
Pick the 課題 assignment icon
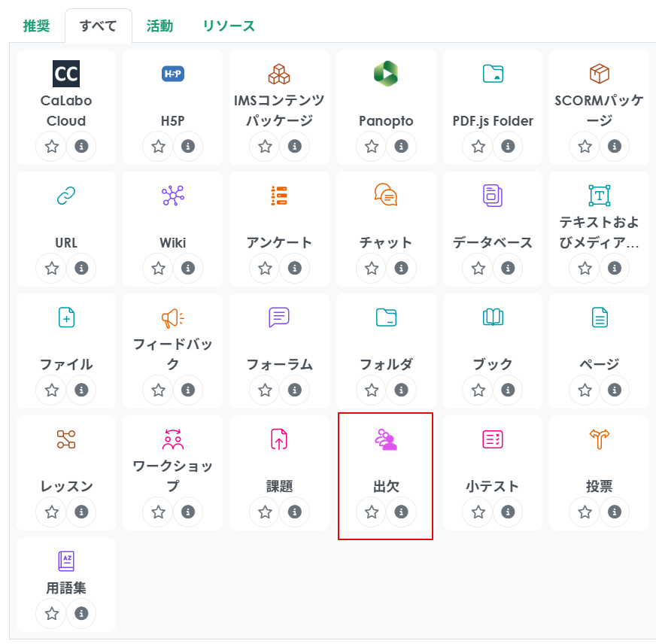coord(279,439)
